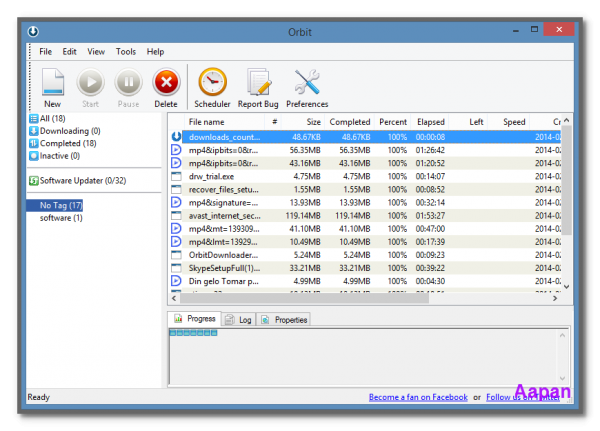The width and height of the screenshot is (600, 431).
Task: Open the Edit menu
Action: point(69,52)
